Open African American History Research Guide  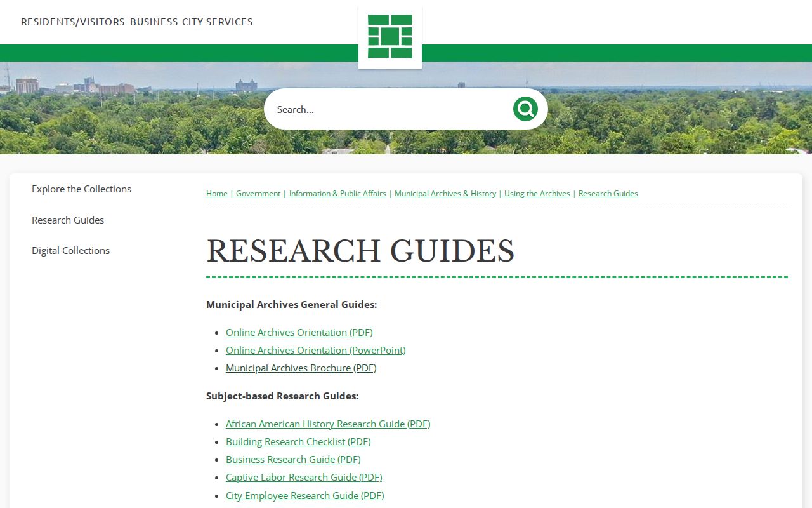click(x=328, y=424)
